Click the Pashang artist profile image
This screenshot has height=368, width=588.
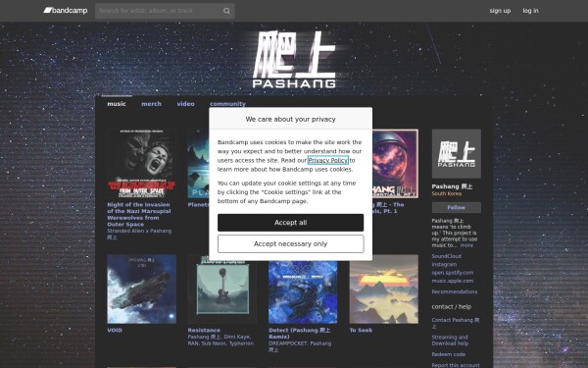coord(457,154)
